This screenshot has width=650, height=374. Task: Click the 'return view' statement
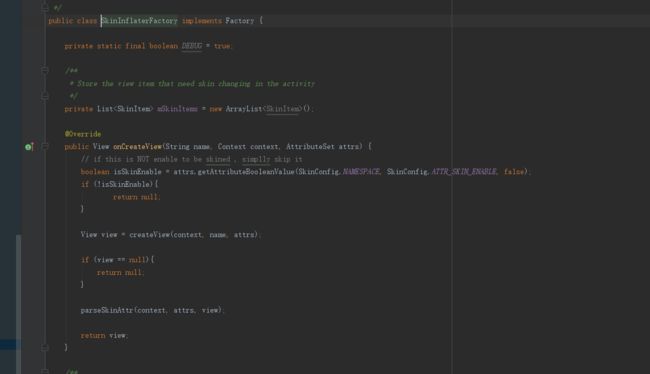pos(104,335)
